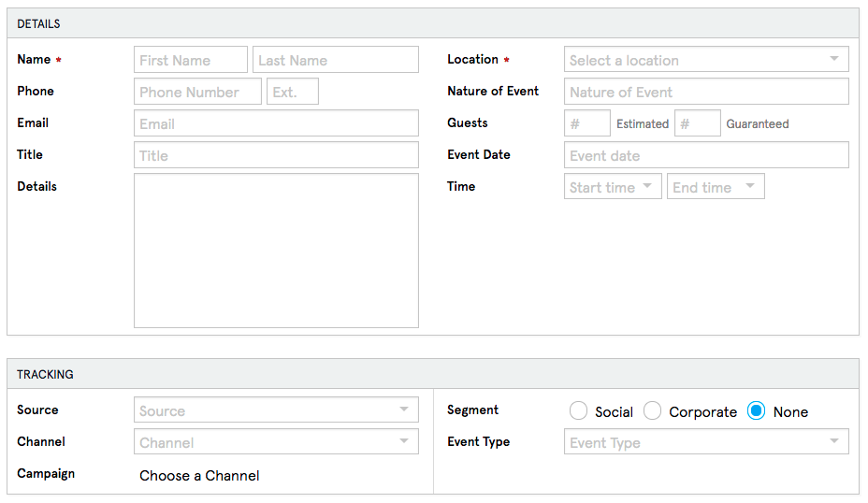
Task: Click the Email input box
Action: pyautogui.click(x=276, y=123)
